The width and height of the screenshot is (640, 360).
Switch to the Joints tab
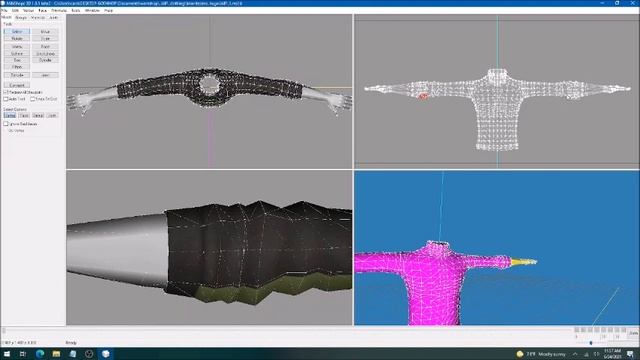tap(54, 18)
